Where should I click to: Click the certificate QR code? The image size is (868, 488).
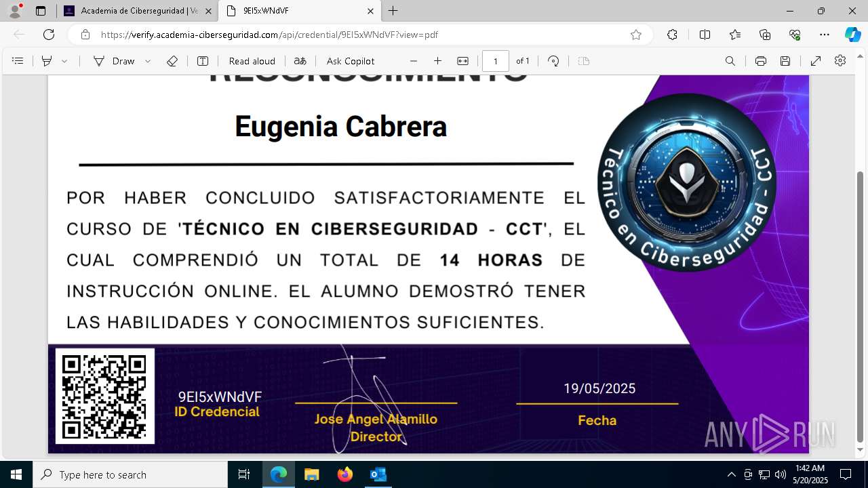[x=105, y=396]
